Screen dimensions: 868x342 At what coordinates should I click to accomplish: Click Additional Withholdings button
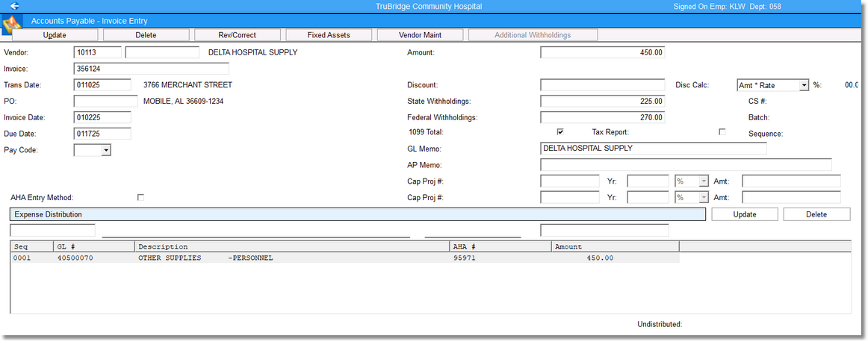533,35
